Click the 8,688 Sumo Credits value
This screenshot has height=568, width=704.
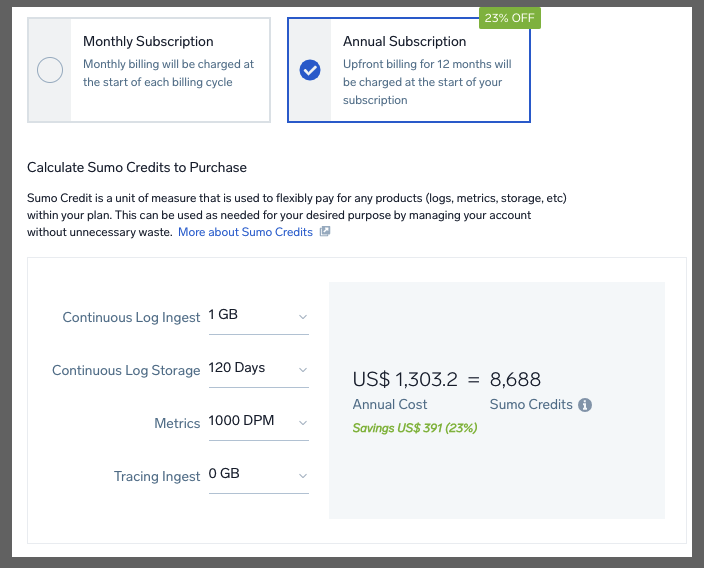(x=515, y=379)
